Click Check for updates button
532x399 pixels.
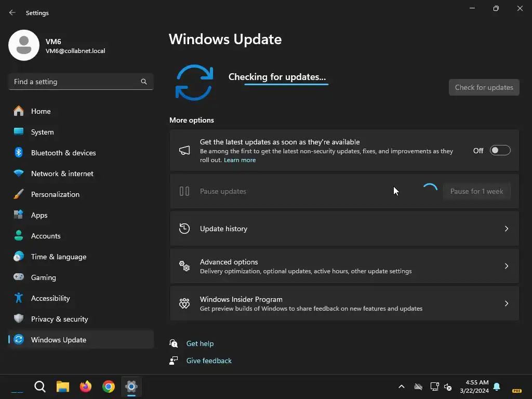pyautogui.click(x=484, y=87)
